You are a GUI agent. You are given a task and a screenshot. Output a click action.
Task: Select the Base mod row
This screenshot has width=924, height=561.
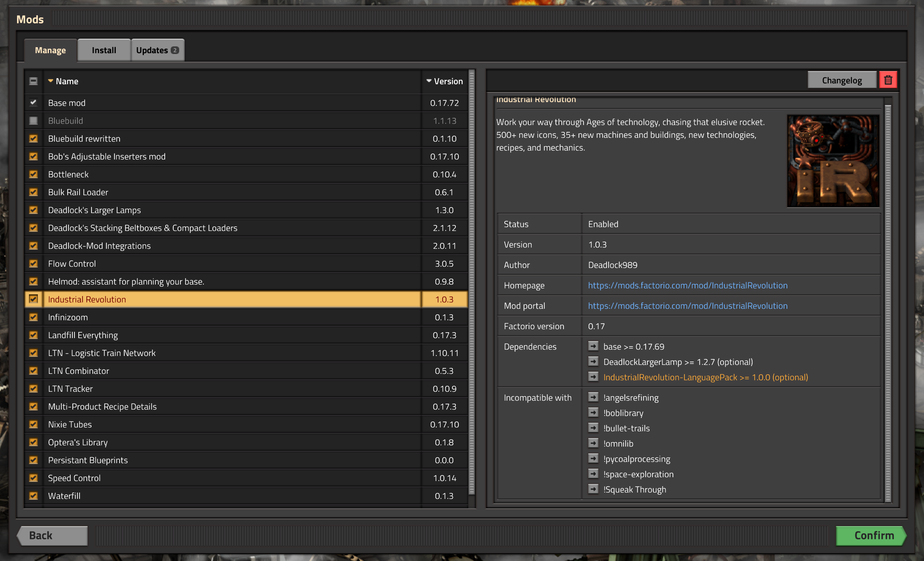pyautogui.click(x=232, y=103)
